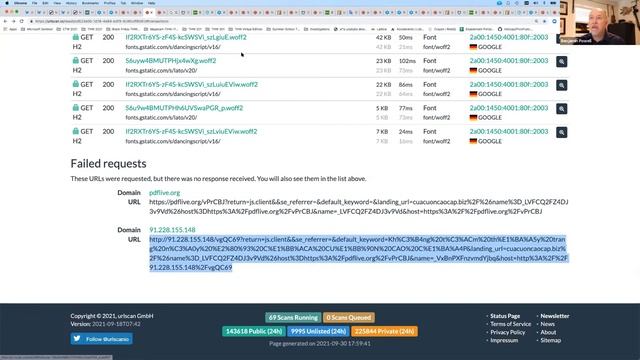Click the Apps bookmarks bar shortcut
The width and height of the screenshot is (640, 360).
pyautogui.click(x=11, y=29)
